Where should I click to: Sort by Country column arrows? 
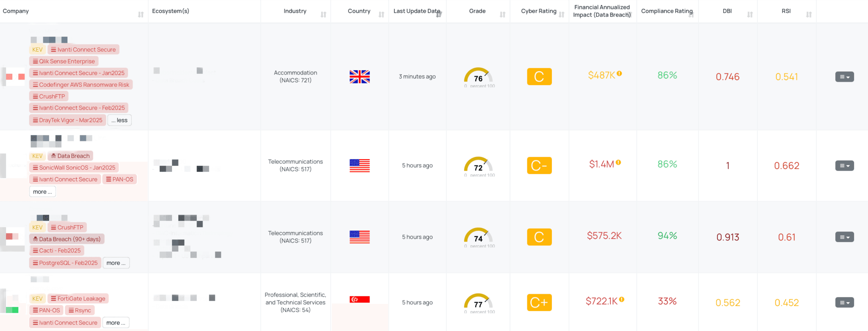pos(381,15)
